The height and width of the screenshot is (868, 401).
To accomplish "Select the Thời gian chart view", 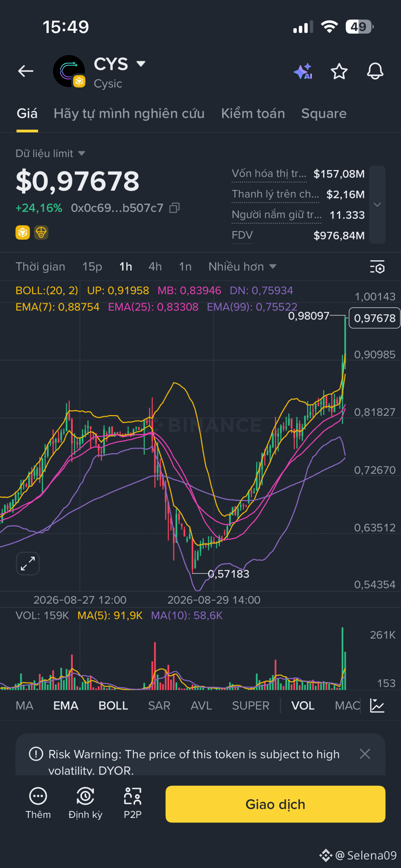I will 40,266.
